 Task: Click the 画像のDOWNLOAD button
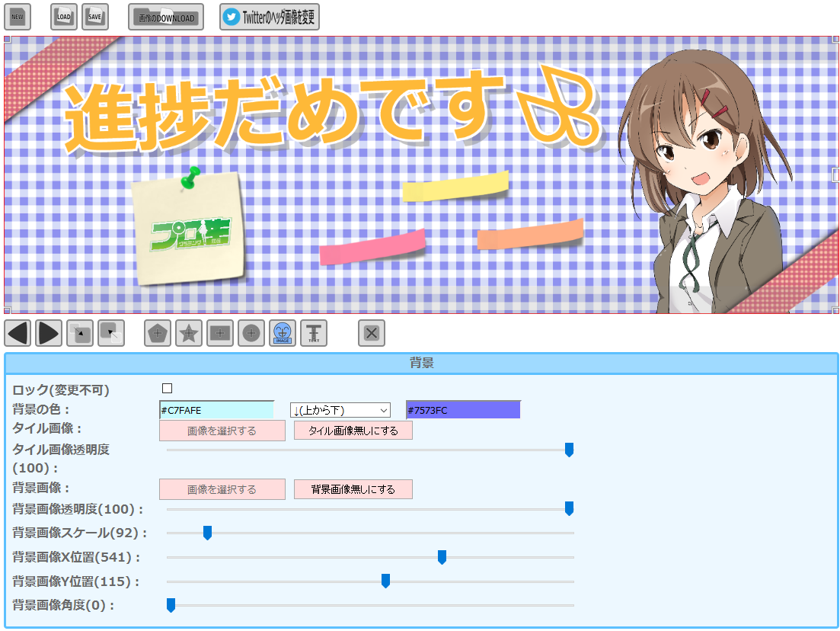166,17
